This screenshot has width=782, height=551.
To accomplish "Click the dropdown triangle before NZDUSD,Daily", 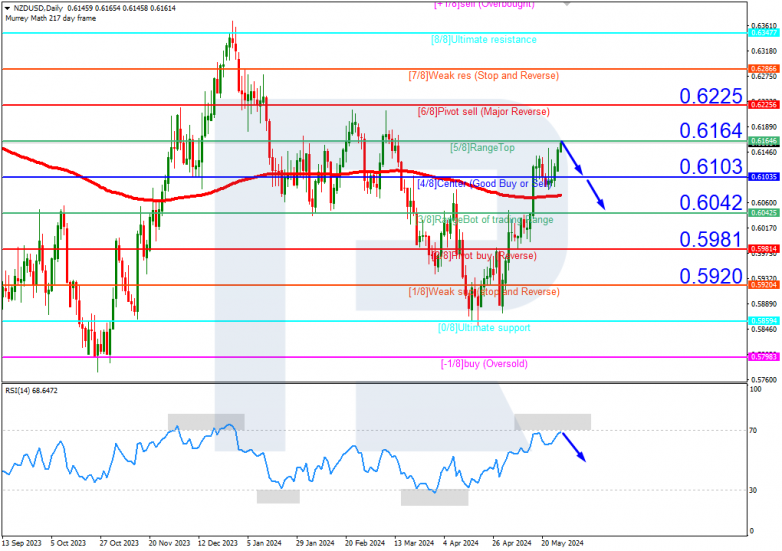I will tap(7, 8).
